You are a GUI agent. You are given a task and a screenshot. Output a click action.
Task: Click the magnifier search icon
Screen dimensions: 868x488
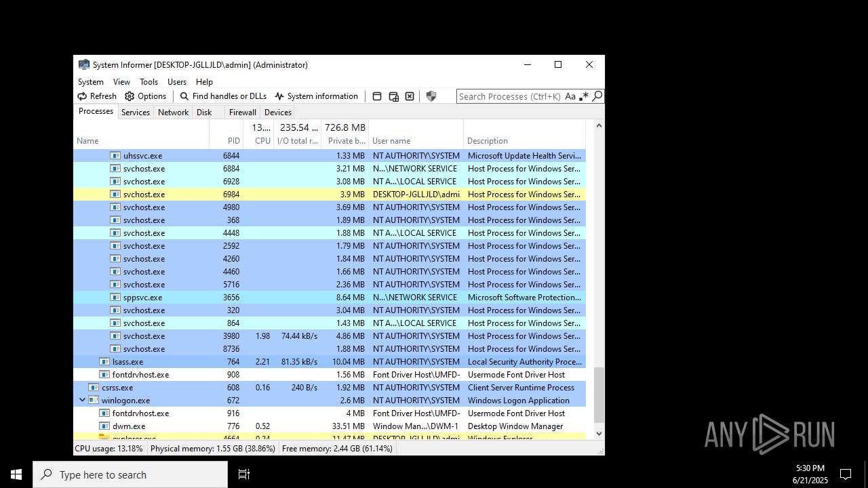point(597,96)
